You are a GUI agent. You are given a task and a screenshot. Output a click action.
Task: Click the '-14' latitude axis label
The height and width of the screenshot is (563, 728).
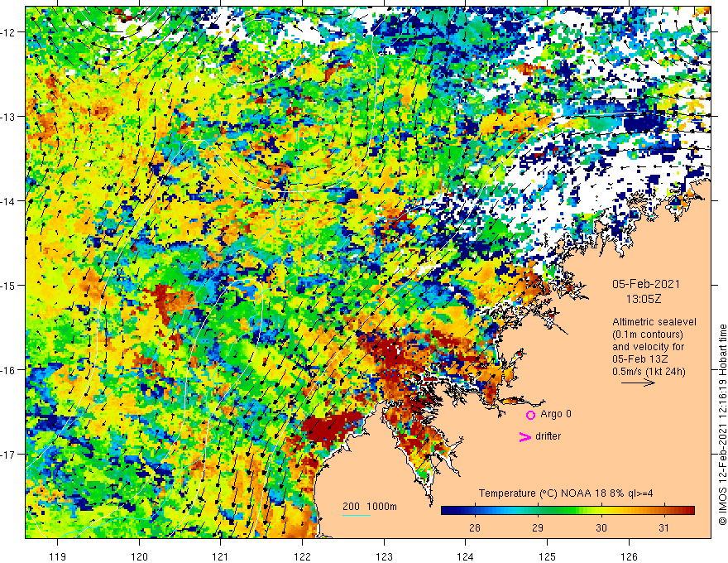pos(9,201)
